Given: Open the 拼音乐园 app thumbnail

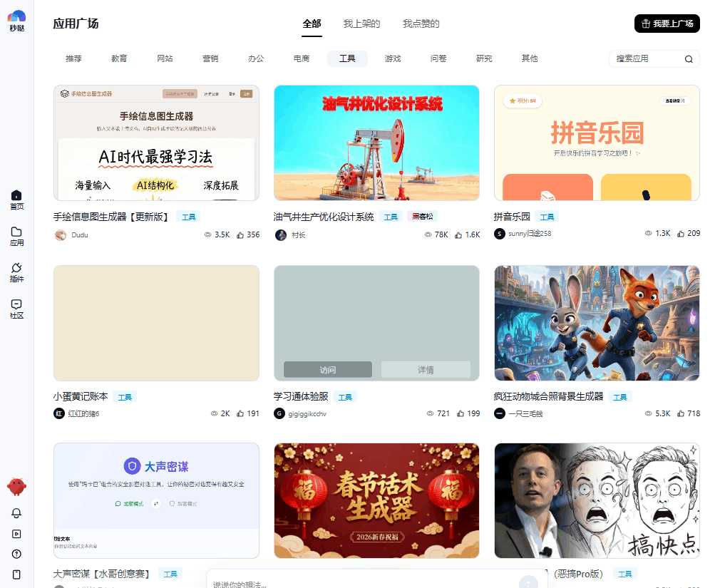Looking at the screenshot, I should click(597, 143).
